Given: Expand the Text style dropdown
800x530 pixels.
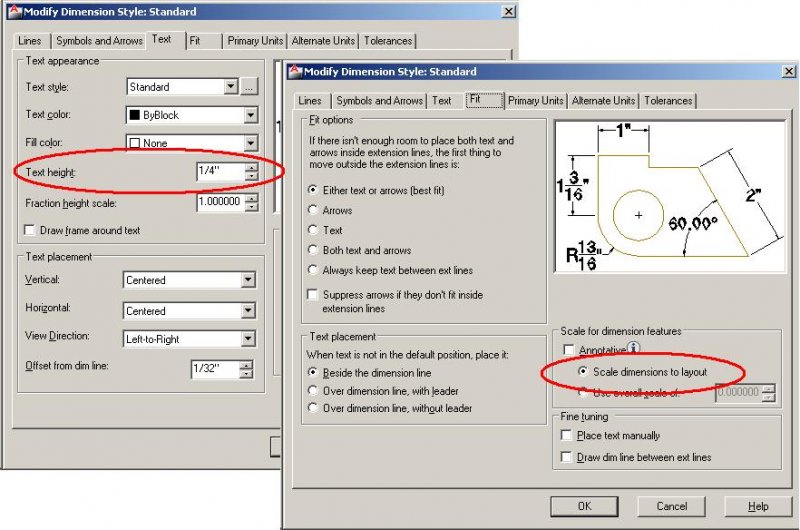Looking at the screenshot, I should coord(231,87).
